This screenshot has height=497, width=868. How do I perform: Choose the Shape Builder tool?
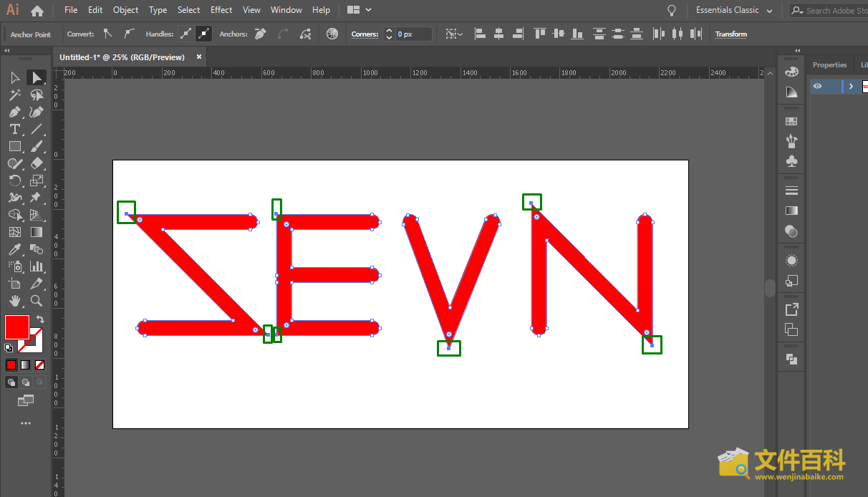coord(14,215)
